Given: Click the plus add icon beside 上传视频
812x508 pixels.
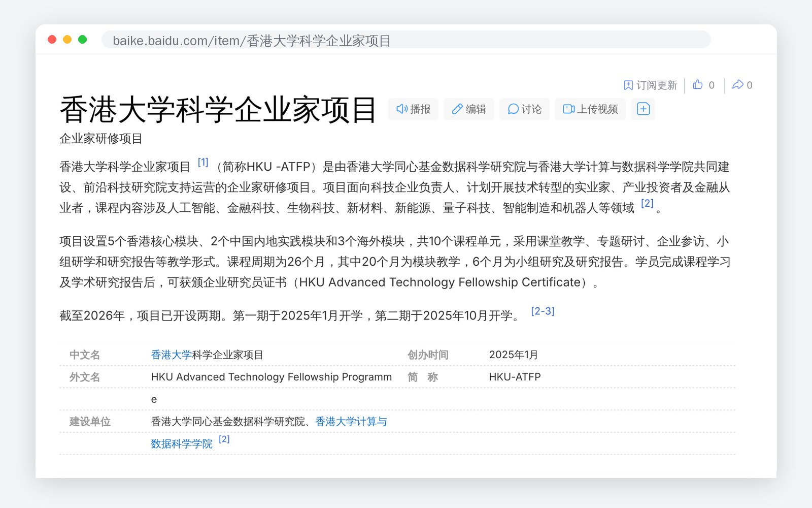Looking at the screenshot, I should point(643,109).
